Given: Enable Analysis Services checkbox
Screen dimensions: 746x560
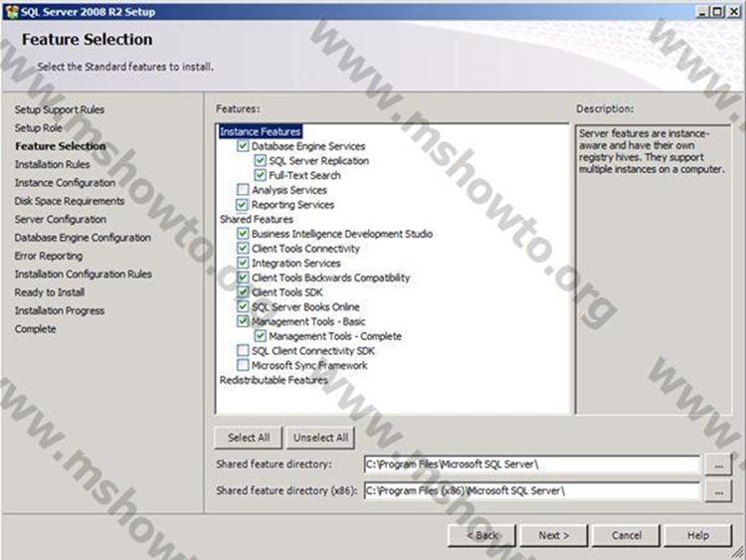Looking at the screenshot, I should click(x=243, y=190).
